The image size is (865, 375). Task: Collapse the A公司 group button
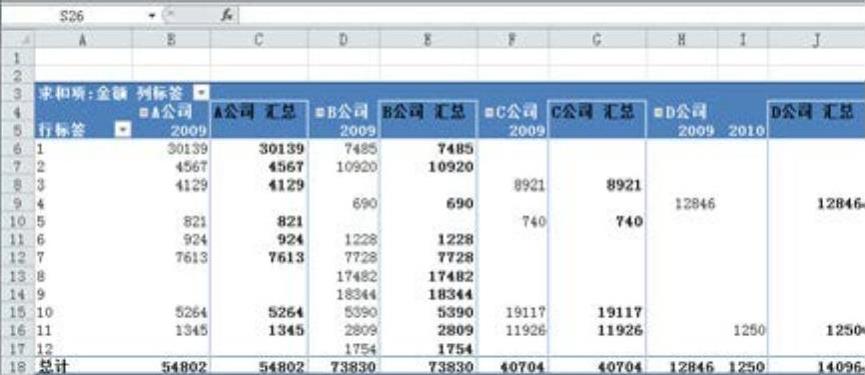coord(144,112)
